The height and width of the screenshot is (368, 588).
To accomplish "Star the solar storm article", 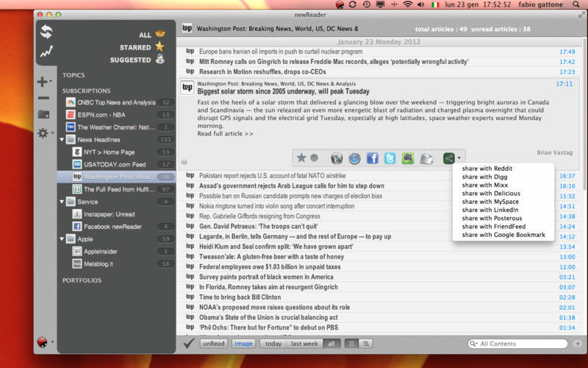I will [x=301, y=158].
